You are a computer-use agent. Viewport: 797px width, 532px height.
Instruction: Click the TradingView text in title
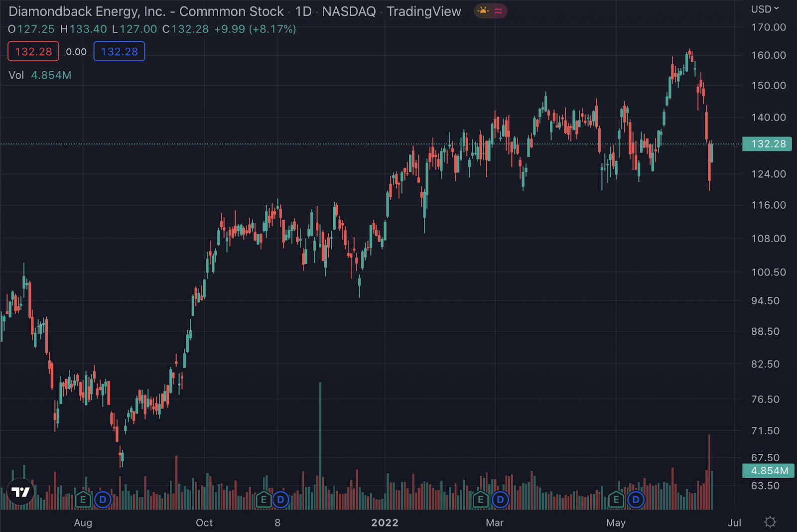(424, 11)
